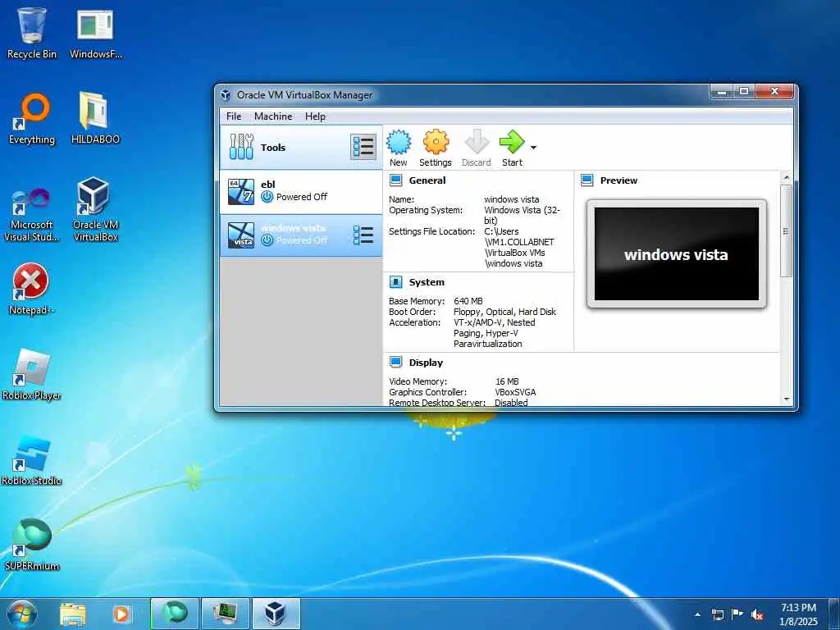This screenshot has height=630, width=840.
Task: Click the General section heading
Action: pyautogui.click(x=427, y=180)
